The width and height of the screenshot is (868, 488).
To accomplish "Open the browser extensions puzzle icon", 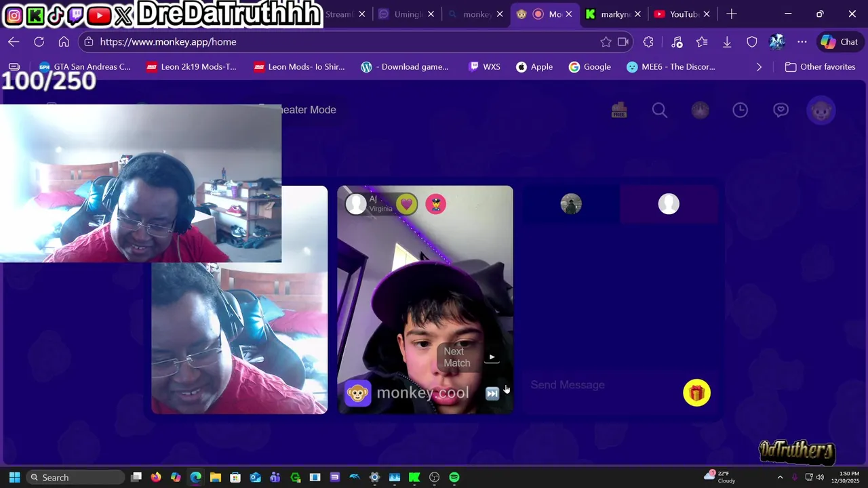I will [x=648, y=42].
